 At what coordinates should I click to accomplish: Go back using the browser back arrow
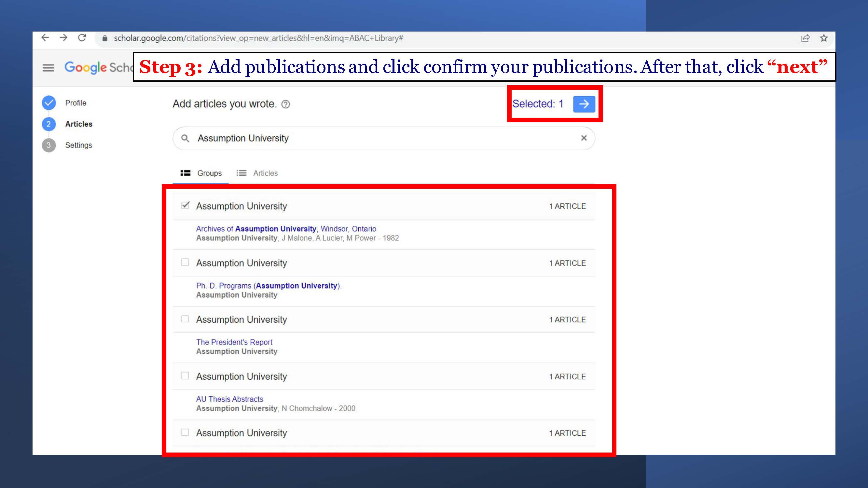[x=45, y=38]
